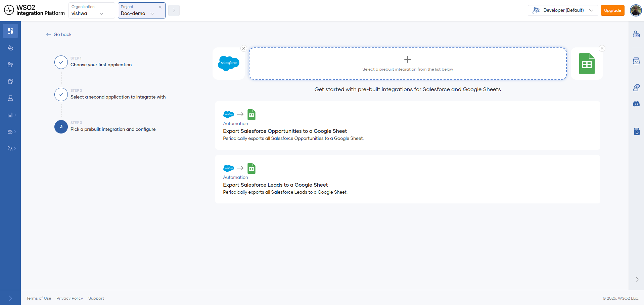Clear the selected Doc-demo project
Viewport: 644px width, 305px height.
pyautogui.click(x=160, y=7)
